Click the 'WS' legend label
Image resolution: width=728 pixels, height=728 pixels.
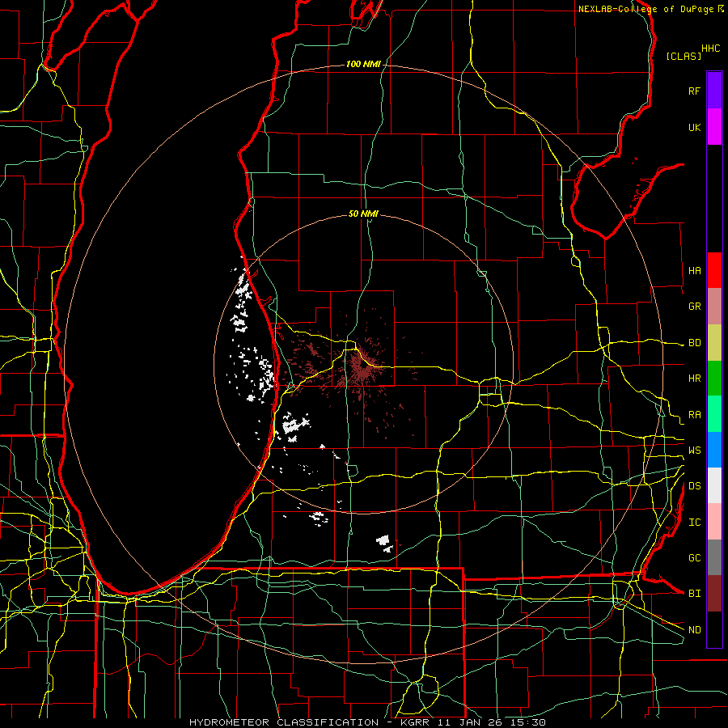(x=695, y=450)
